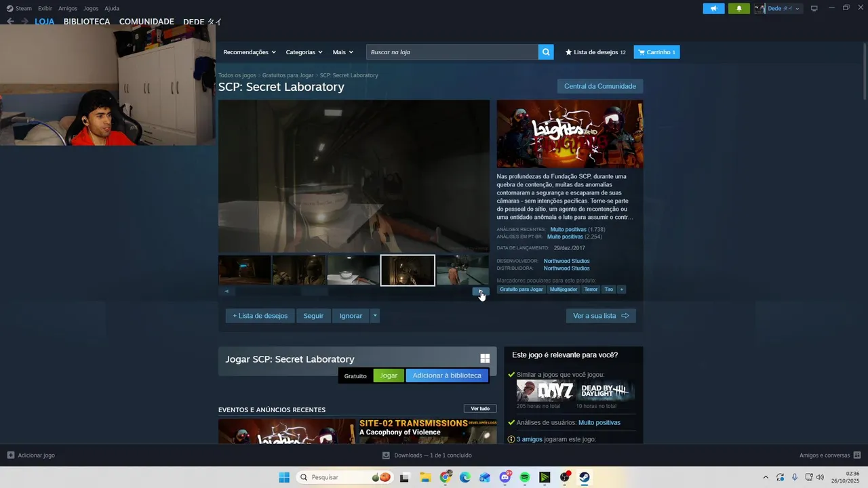The image size is (868, 488).
Task: Open the 3 amigos link
Action: [x=529, y=439]
